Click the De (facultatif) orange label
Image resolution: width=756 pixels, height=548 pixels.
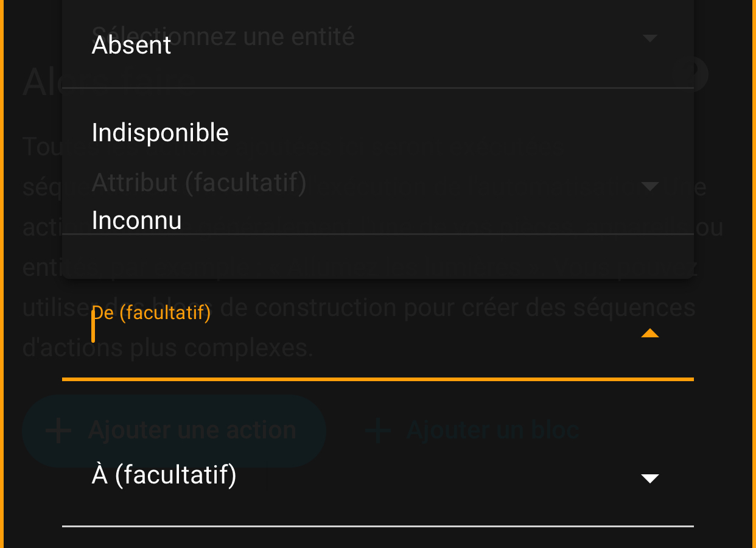[x=151, y=313]
